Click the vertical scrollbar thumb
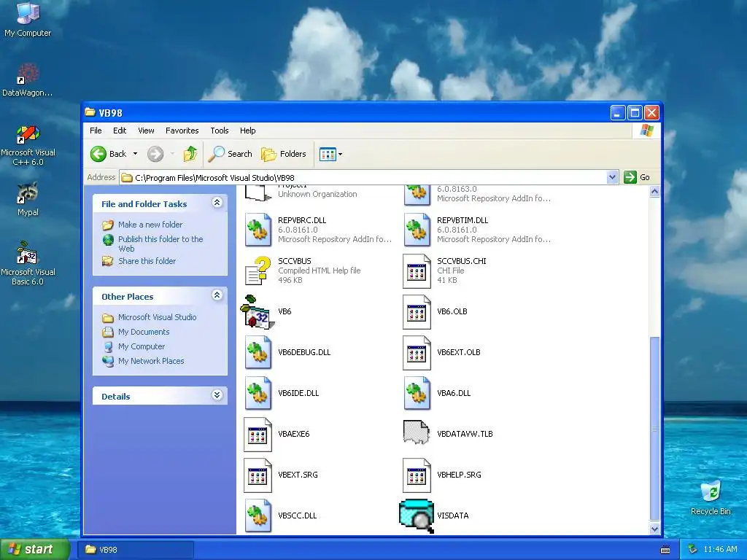This screenshot has height=560, width=747. pyautogui.click(x=654, y=429)
